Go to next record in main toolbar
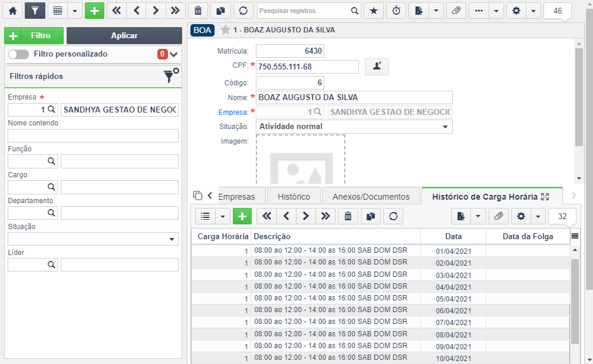The height and width of the screenshot is (364, 593). (x=156, y=11)
